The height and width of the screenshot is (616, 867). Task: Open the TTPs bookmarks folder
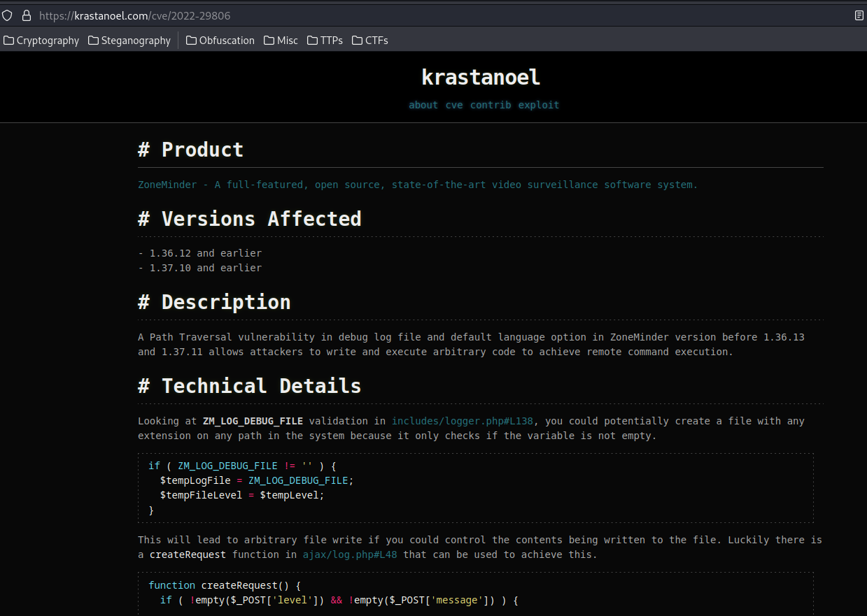pos(325,41)
